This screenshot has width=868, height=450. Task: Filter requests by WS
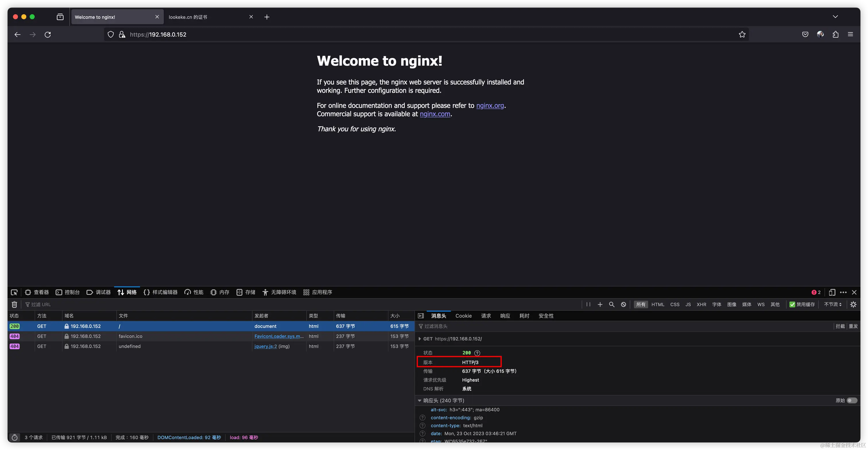click(761, 304)
